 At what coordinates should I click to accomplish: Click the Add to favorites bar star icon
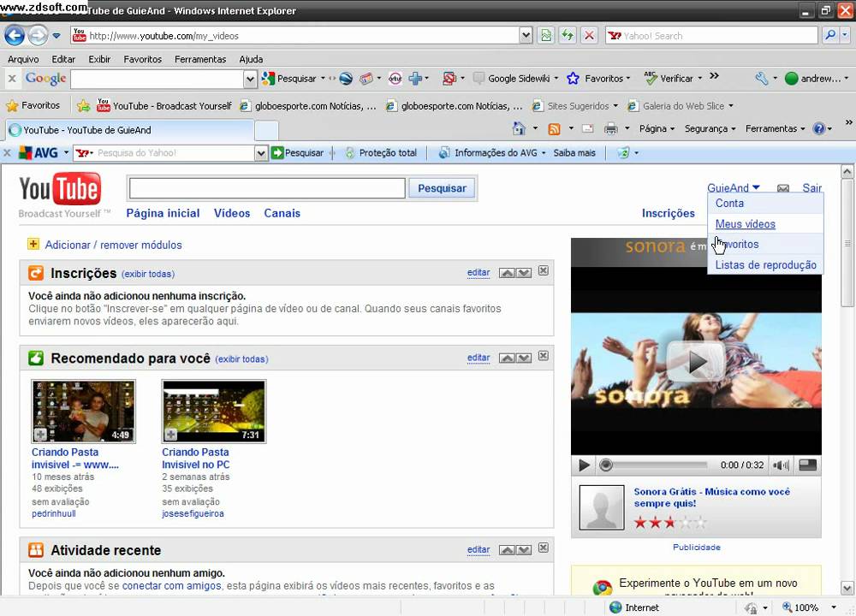coord(83,106)
